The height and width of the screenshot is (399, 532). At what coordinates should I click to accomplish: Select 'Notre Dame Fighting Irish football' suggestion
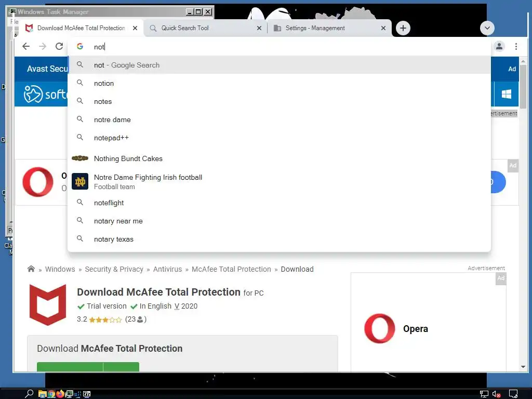pyautogui.click(x=279, y=181)
